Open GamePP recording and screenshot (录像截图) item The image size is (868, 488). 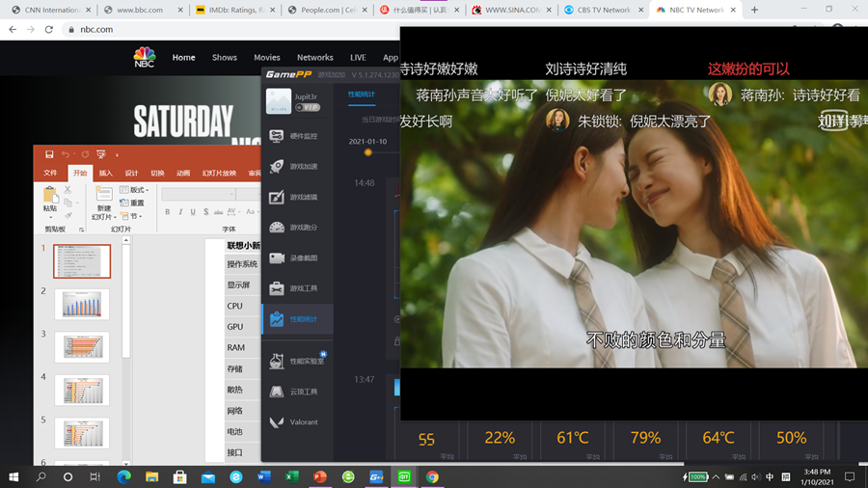click(297, 258)
